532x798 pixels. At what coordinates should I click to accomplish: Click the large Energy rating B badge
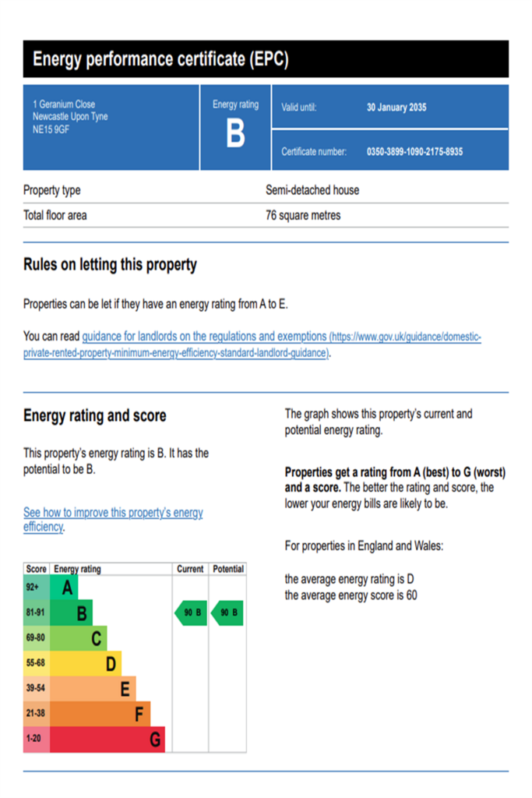[235, 127]
